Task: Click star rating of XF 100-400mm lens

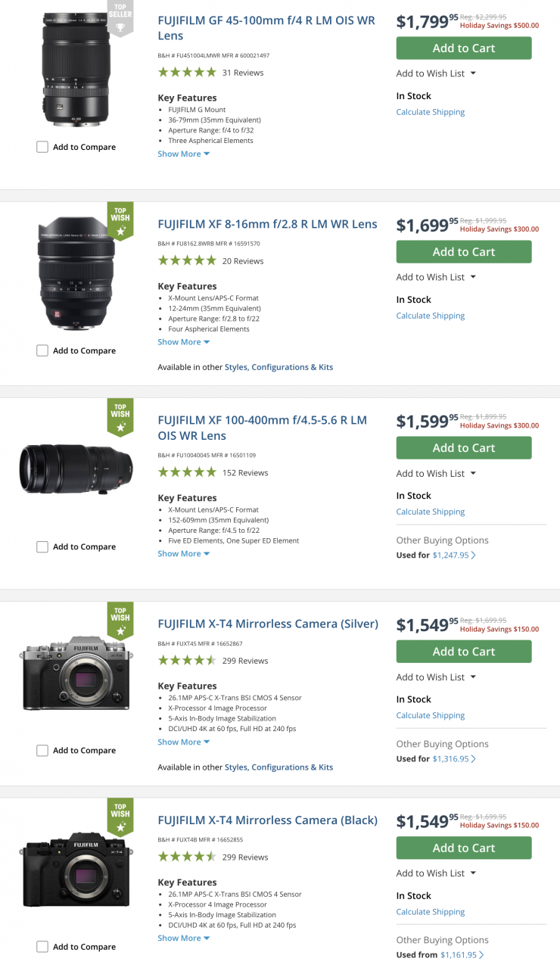Action: 187,472
